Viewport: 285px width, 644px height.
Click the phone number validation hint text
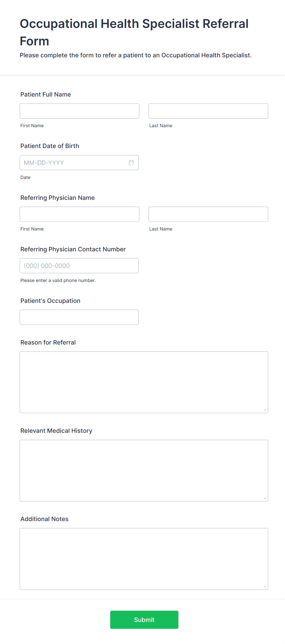(x=58, y=280)
